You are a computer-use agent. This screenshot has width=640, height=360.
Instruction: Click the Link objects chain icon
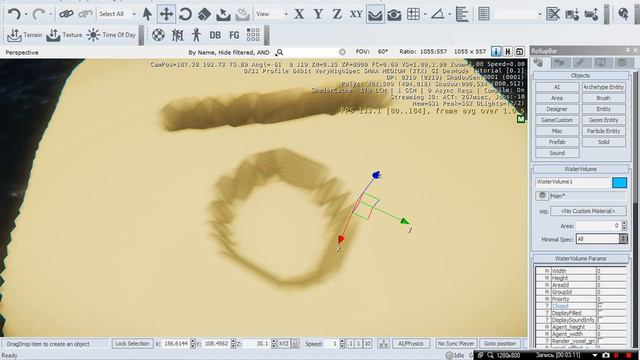[x=66, y=14]
